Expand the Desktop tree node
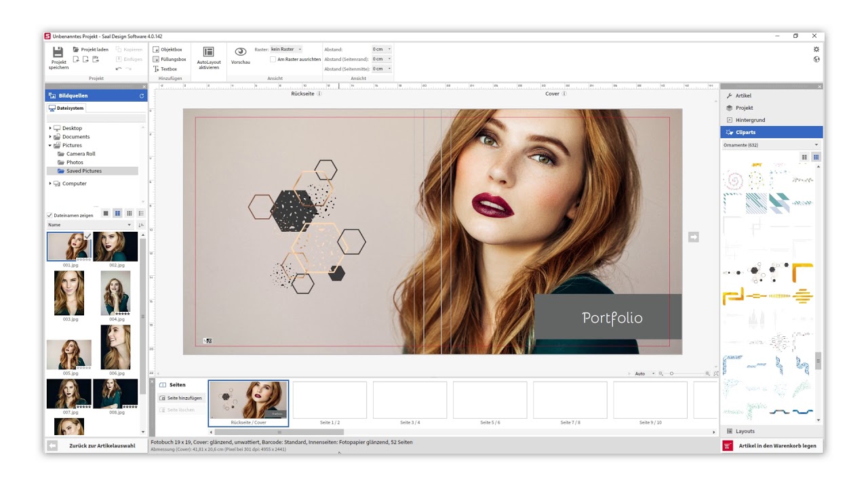 [50, 128]
